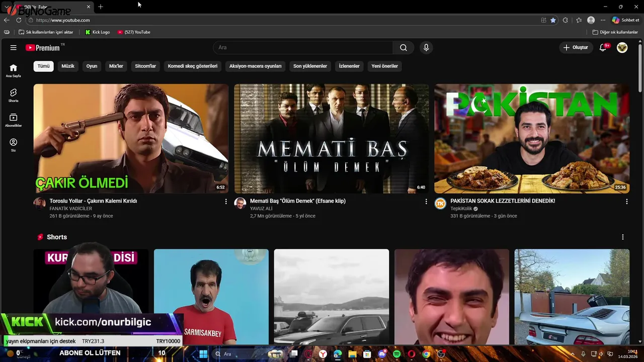Select the İzlenenler chip
Viewport: 644px width, 362px height.
click(x=349, y=66)
